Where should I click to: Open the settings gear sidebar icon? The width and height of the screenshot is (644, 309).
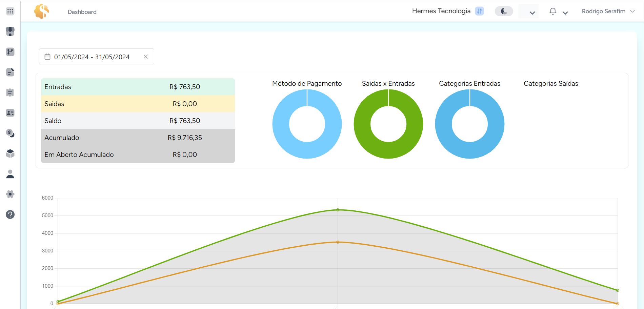pyautogui.click(x=10, y=194)
